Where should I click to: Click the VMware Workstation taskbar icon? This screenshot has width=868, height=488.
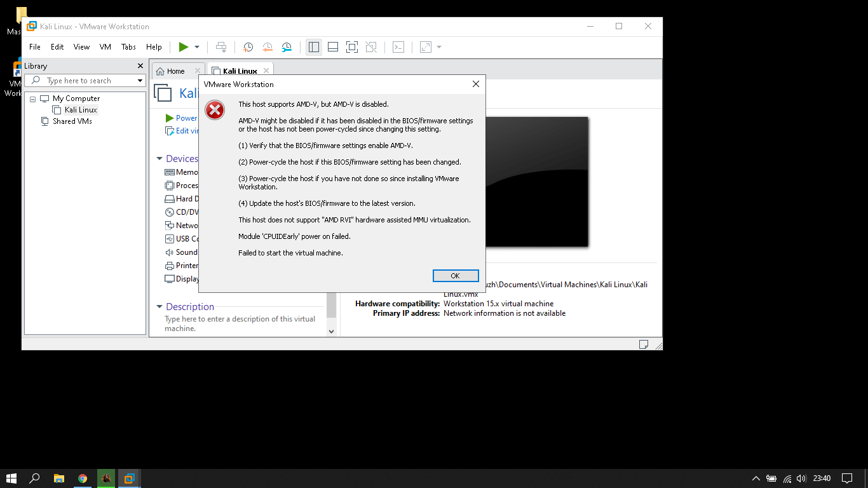[129, 478]
